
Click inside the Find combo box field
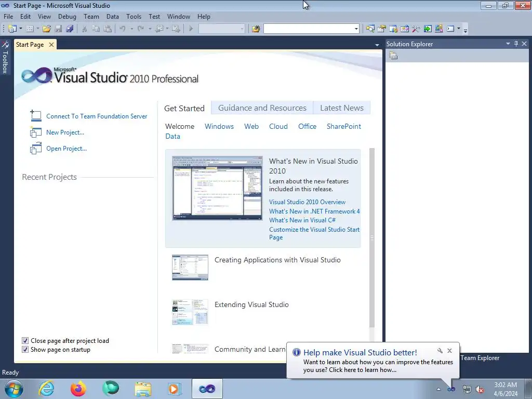(309, 29)
